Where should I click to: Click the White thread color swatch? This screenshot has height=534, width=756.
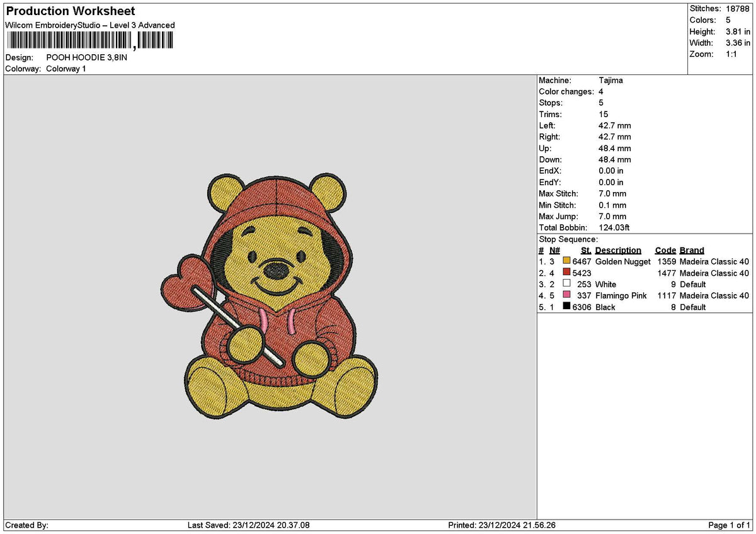[x=566, y=284]
